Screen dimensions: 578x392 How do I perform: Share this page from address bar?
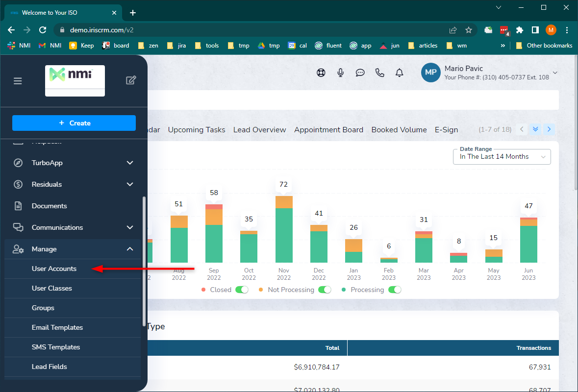click(453, 30)
